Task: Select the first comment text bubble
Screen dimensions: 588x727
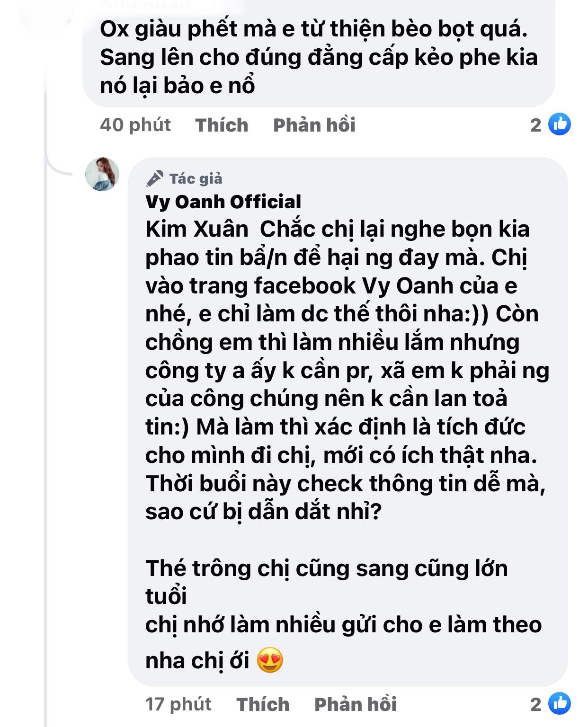Action: (312, 57)
